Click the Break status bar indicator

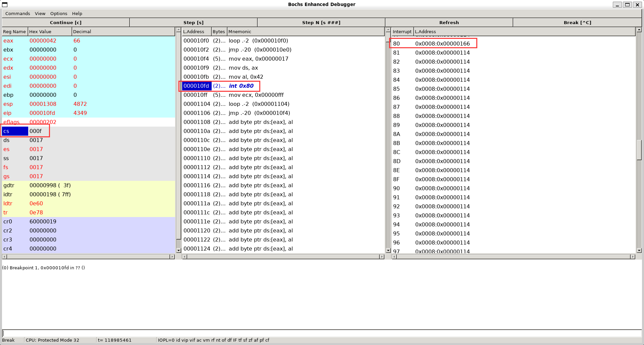coord(8,340)
